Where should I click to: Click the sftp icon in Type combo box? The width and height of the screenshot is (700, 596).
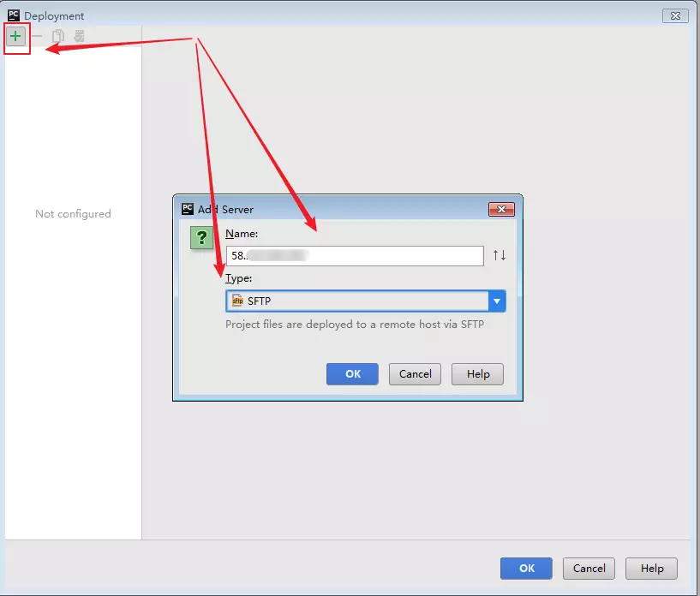[x=237, y=301]
